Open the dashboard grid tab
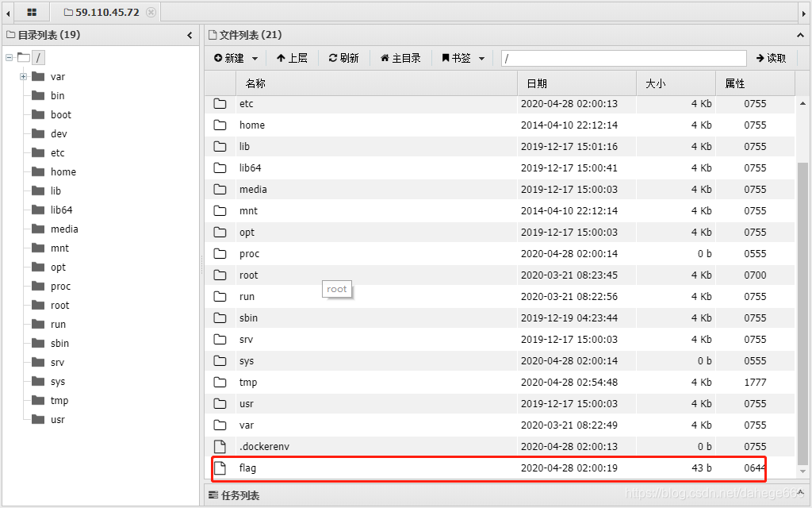 [32, 12]
